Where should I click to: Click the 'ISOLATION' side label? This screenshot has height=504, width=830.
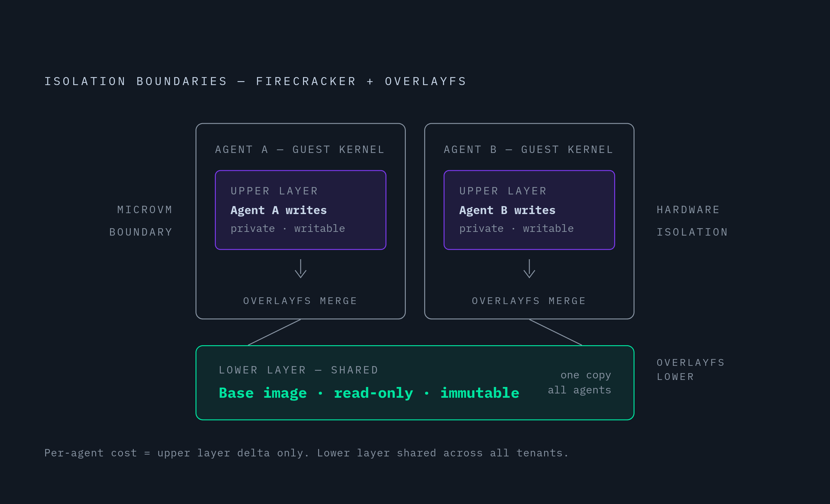692,232
